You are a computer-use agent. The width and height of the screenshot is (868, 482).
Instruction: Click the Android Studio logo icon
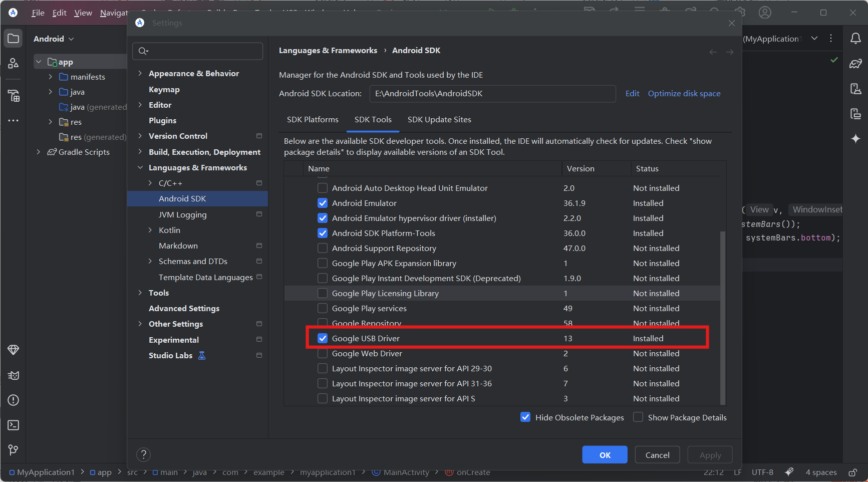tap(14, 13)
